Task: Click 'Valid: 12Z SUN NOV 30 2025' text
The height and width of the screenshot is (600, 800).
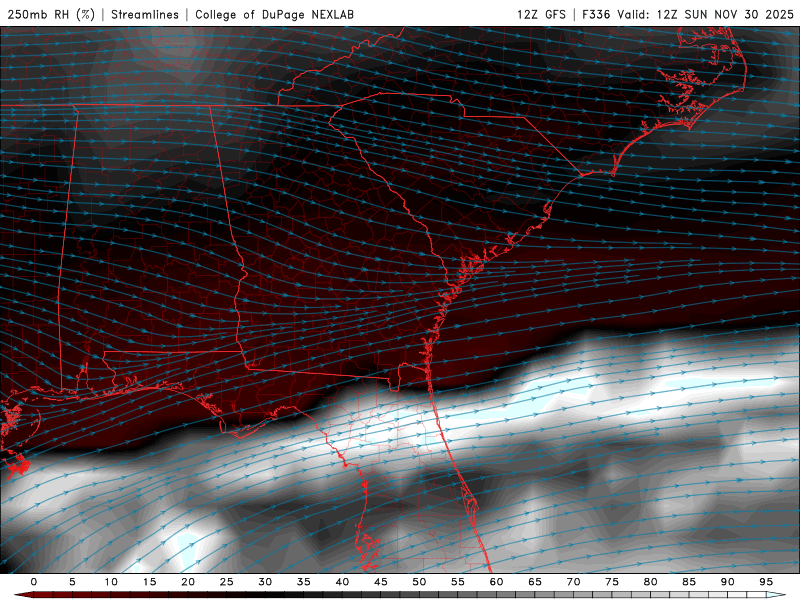Action: (x=705, y=14)
